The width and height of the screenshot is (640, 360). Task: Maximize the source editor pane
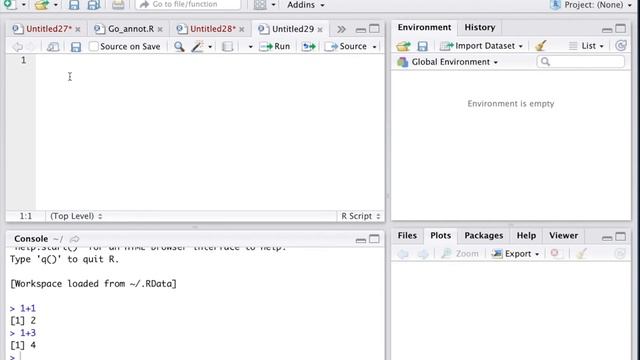[x=374, y=29]
